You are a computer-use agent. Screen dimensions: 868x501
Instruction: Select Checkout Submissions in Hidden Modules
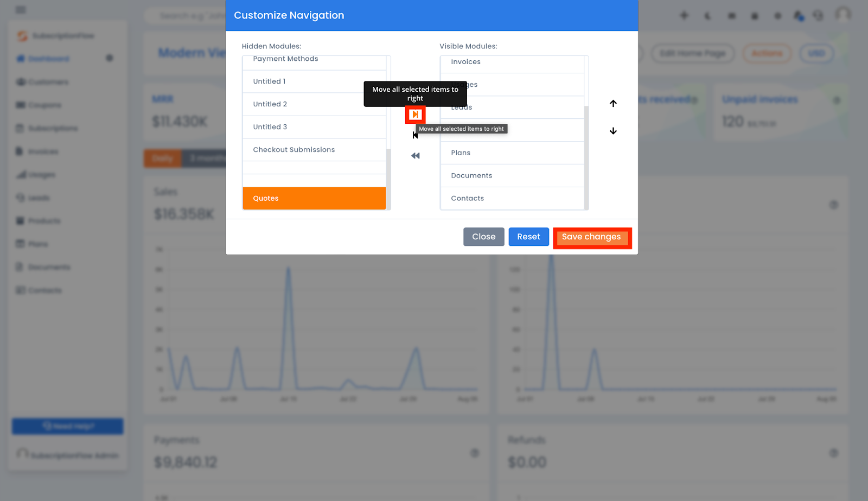[x=314, y=150]
